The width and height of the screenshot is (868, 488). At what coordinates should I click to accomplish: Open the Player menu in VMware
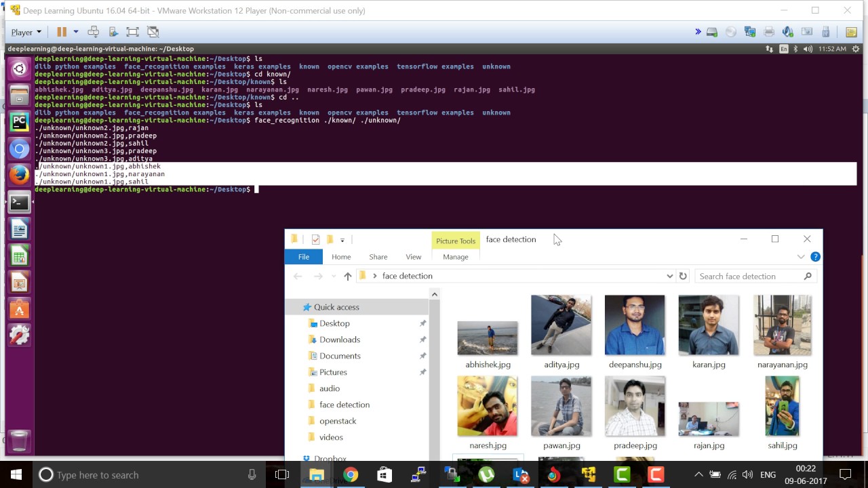tap(26, 32)
